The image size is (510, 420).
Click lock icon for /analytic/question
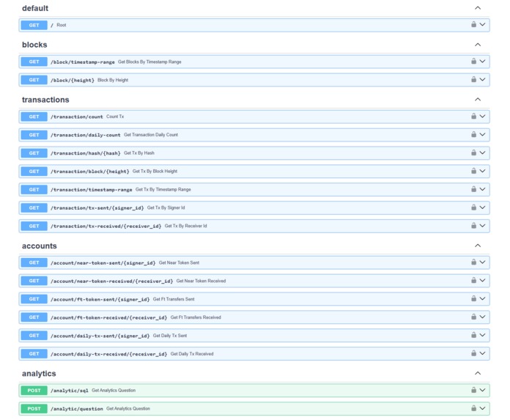[473, 408]
